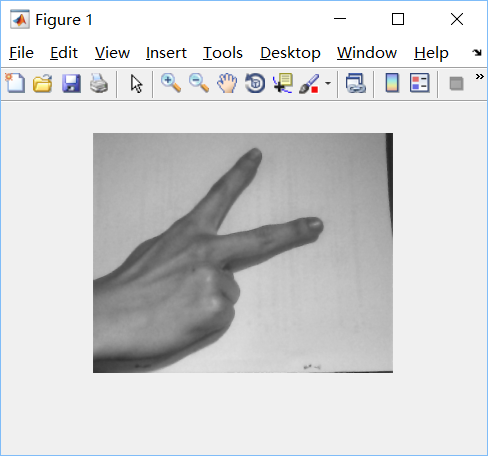Select the Brush/Select Data tool
The image size is (488, 456).
(x=309, y=83)
